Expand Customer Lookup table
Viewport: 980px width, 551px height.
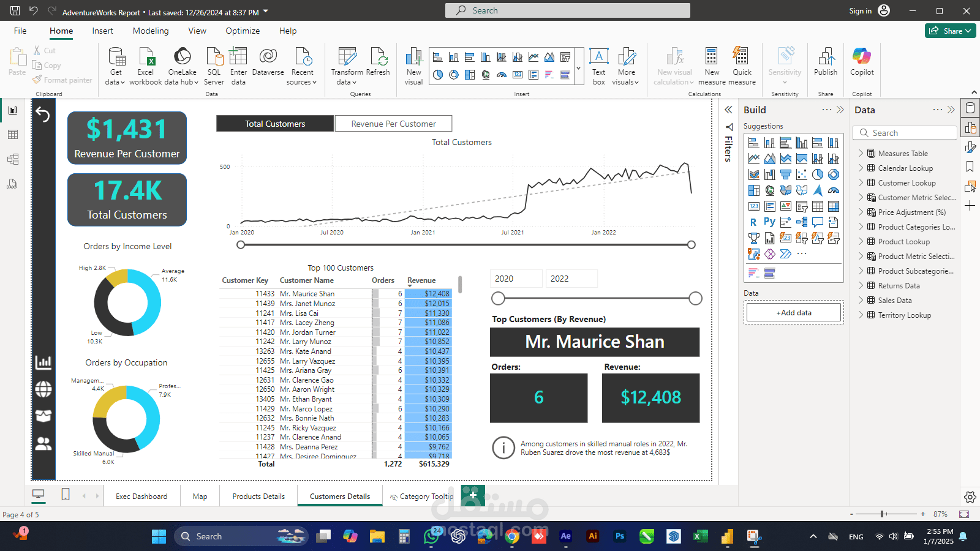pyautogui.click(x=861, y=183)
